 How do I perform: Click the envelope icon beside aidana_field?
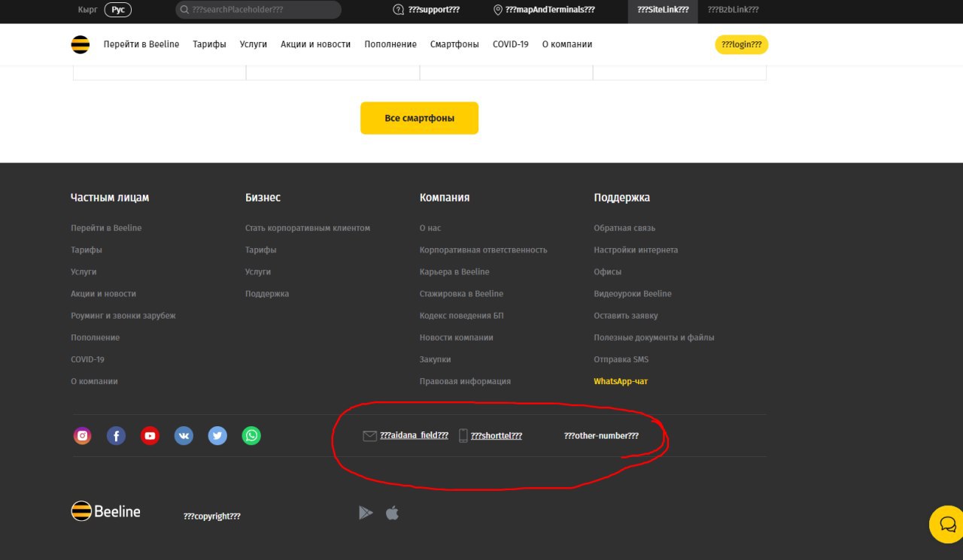[x=369, y=436]
